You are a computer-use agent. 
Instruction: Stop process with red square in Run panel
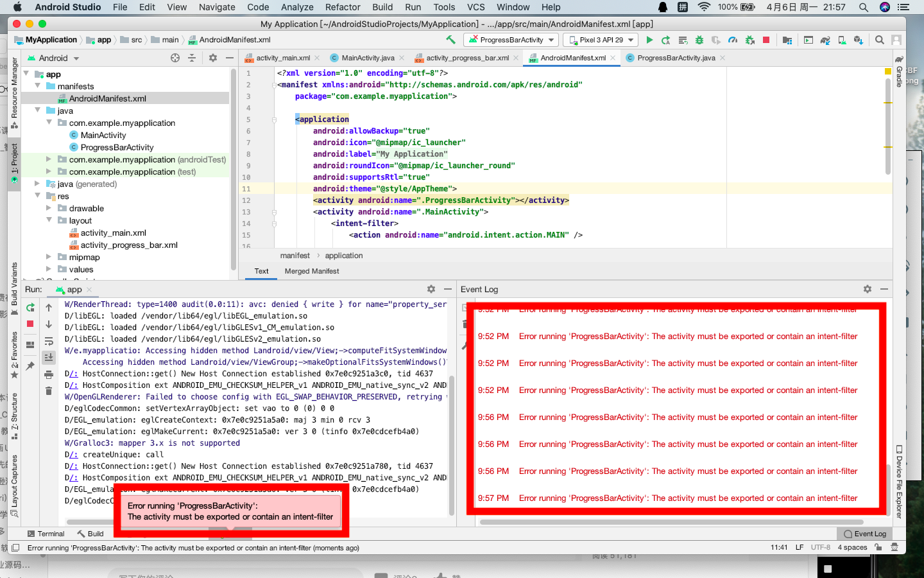(x=30, y=324)
